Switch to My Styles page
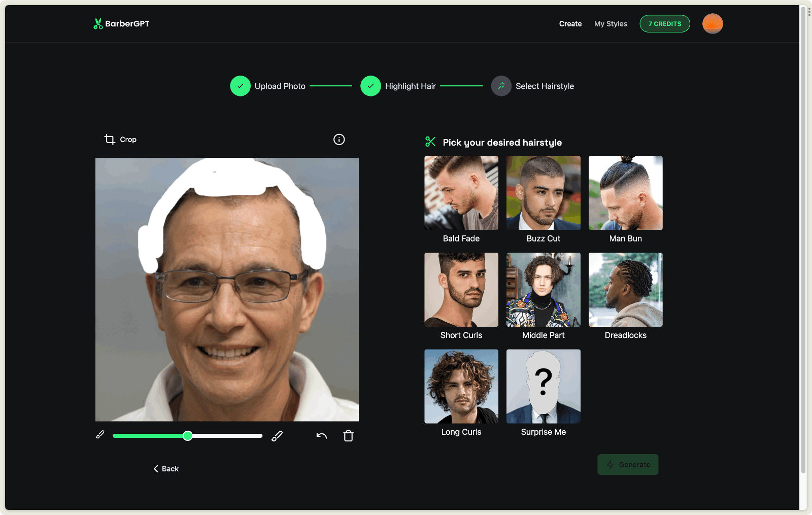This screenshot has width=812, height=515. pos(611,24)
